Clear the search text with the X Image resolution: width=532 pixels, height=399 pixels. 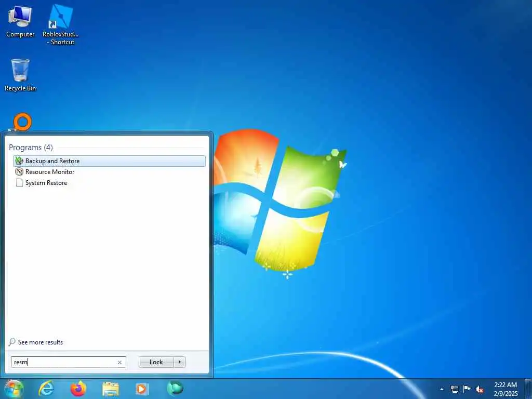coord(119,362)
